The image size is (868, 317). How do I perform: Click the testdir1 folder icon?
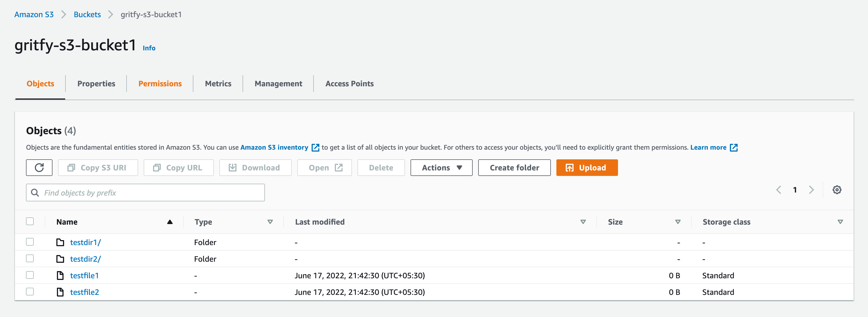coord(60,242)
